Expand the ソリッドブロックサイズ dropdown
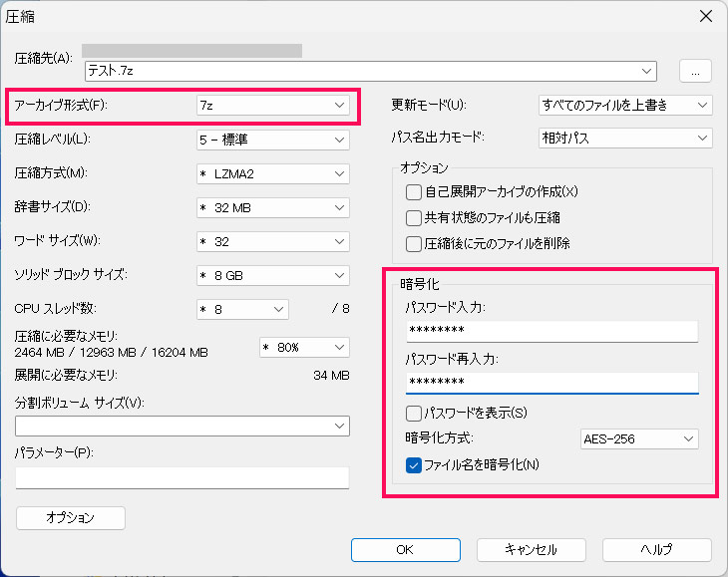The width and height of the screenshot is (728, 577). pos(273,275)
